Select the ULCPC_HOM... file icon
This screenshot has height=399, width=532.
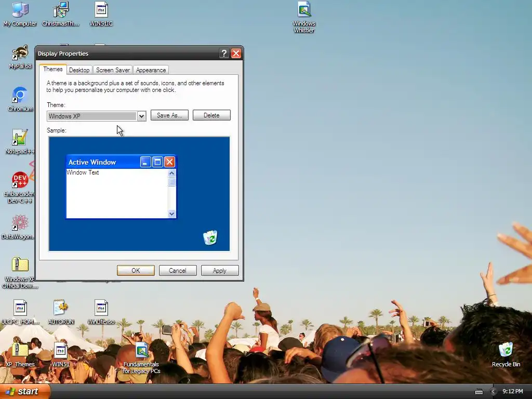click(x=20, y=312)
